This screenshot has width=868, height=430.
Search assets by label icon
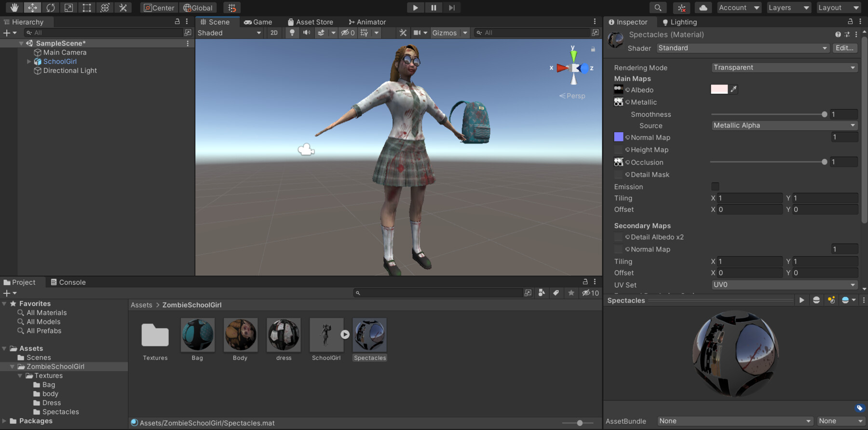tap(556, 293)
